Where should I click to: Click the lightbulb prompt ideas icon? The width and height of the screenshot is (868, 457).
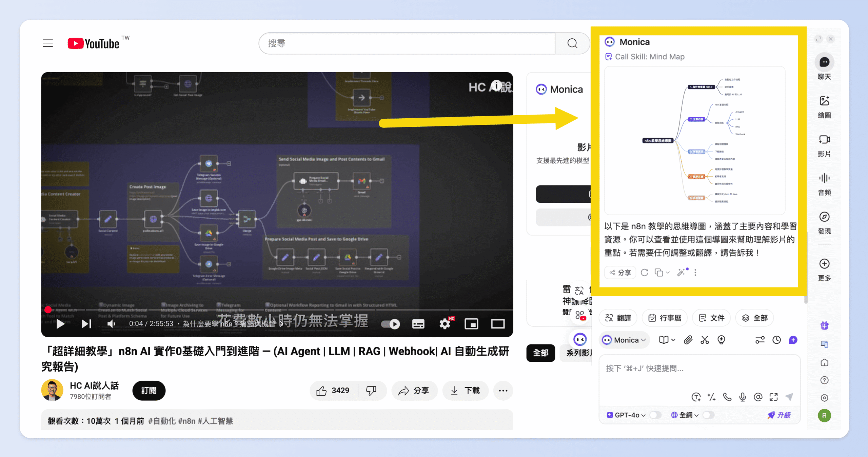click(x=722, y=340)
